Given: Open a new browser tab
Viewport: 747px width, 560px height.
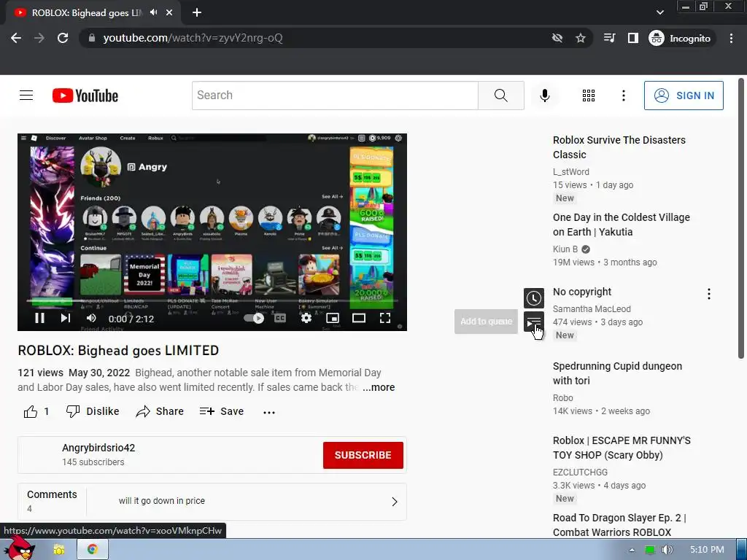Looking at the screenshot, I should pyautogui.click(x=197, y=13).
